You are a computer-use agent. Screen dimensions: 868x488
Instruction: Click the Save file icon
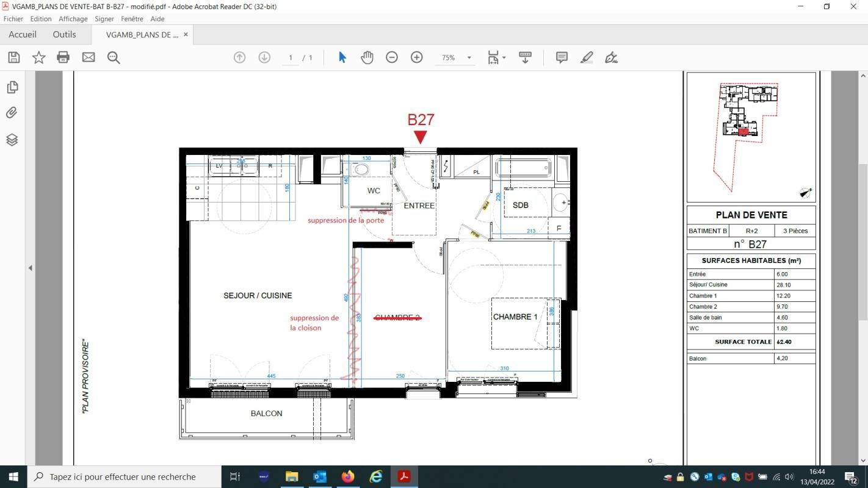(x=14, y=57)
